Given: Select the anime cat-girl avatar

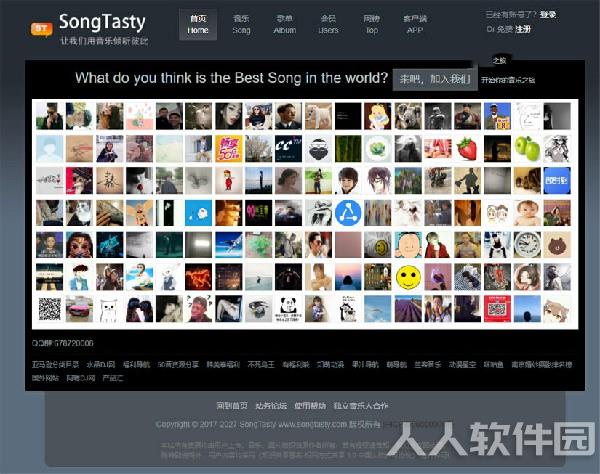Looking at the screenshot, I should [557, 309].
